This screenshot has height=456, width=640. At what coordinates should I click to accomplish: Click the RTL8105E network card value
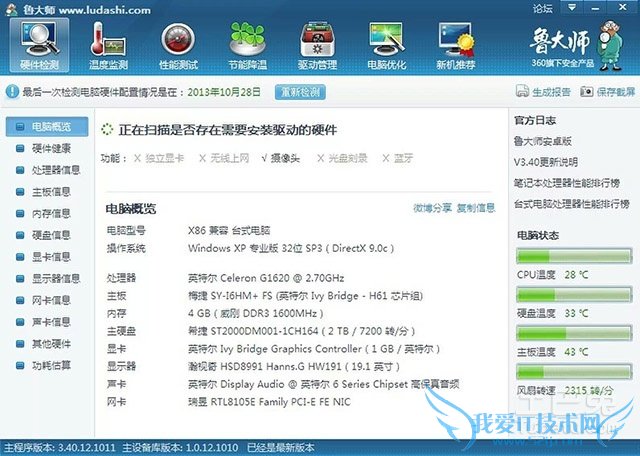[269, 402]
